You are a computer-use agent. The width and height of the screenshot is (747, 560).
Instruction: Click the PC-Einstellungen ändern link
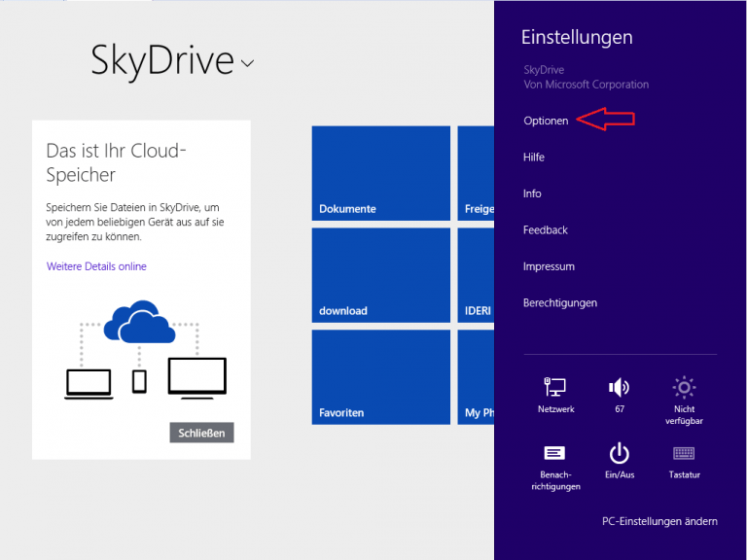pos(659,521)
